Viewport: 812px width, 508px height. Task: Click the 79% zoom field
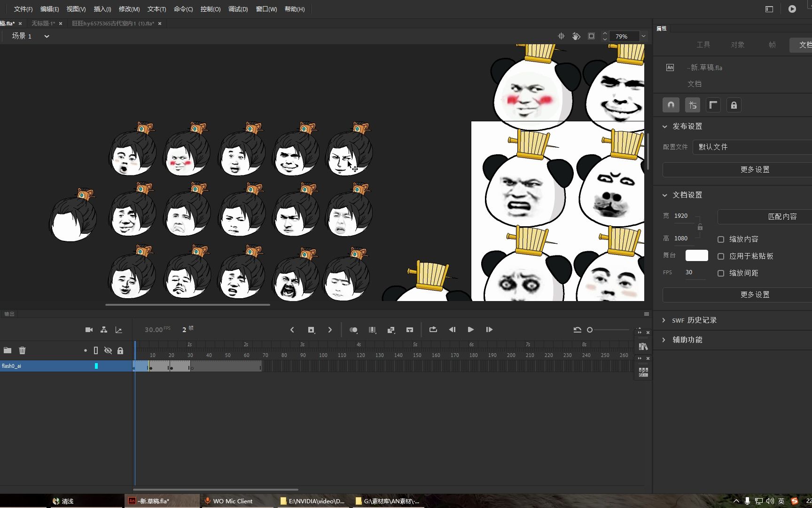click(x=624, y=36)
